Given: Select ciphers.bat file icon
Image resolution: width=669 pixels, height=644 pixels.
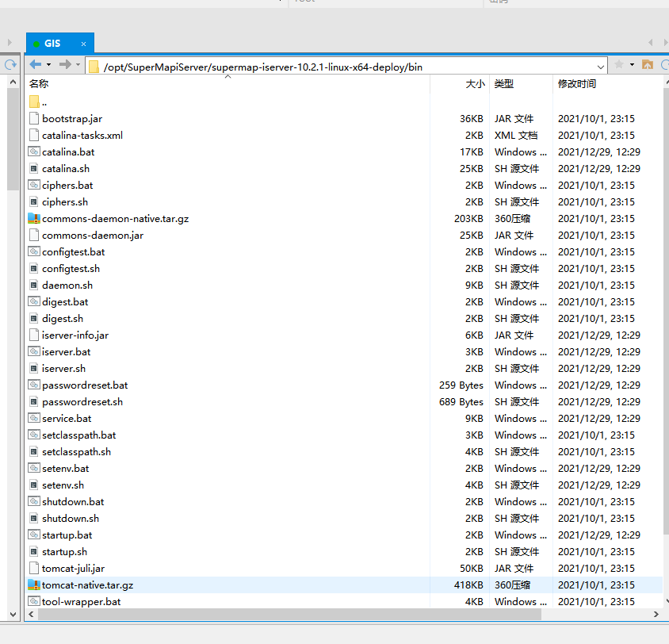Looking at the screenshot, I should point(34,185).
